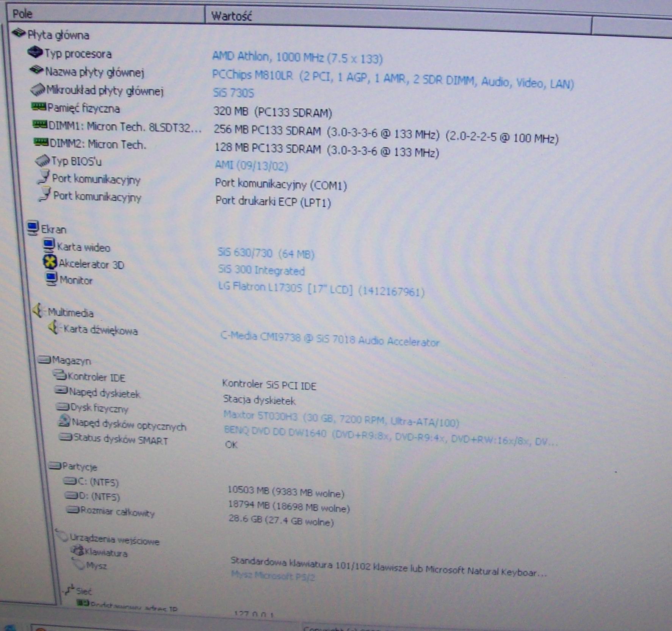Viewport: 672px width, 631px height.
Task: Select the Urządzenia wejściowe section label
Action: pos(114,539)
